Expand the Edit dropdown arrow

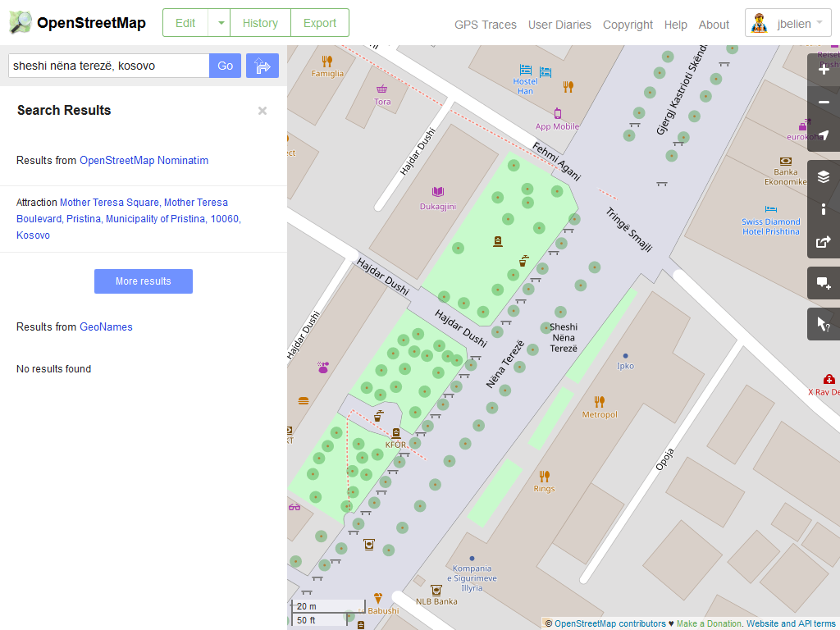pos(221,23)
